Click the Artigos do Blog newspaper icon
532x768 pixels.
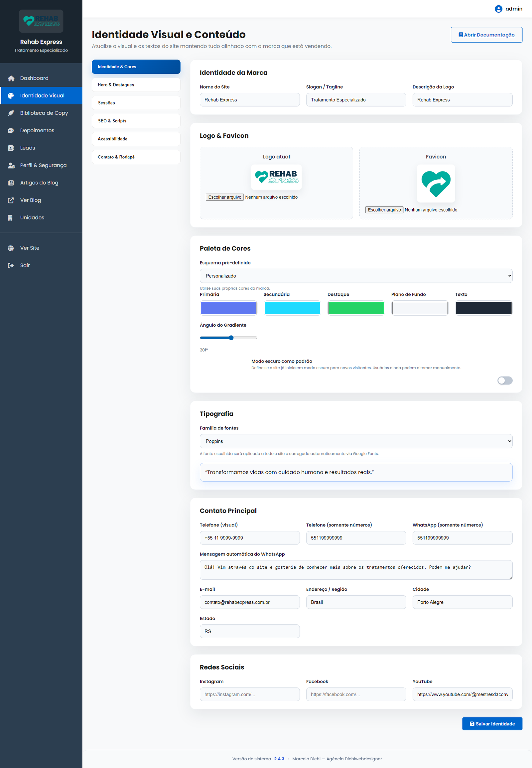[x=11, y=183]
